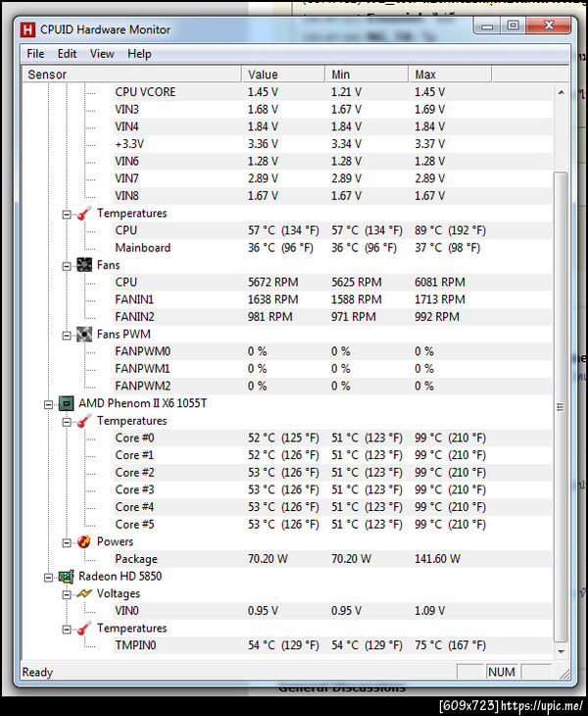The image size is (588, 716).
Task: Open the Help menu
Action: pos(139,54)
